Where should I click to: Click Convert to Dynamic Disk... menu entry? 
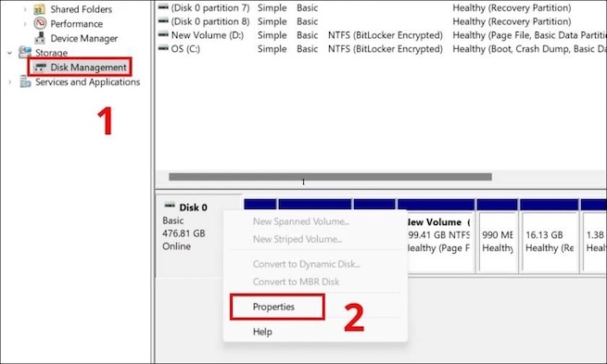(x=306, y=264)
